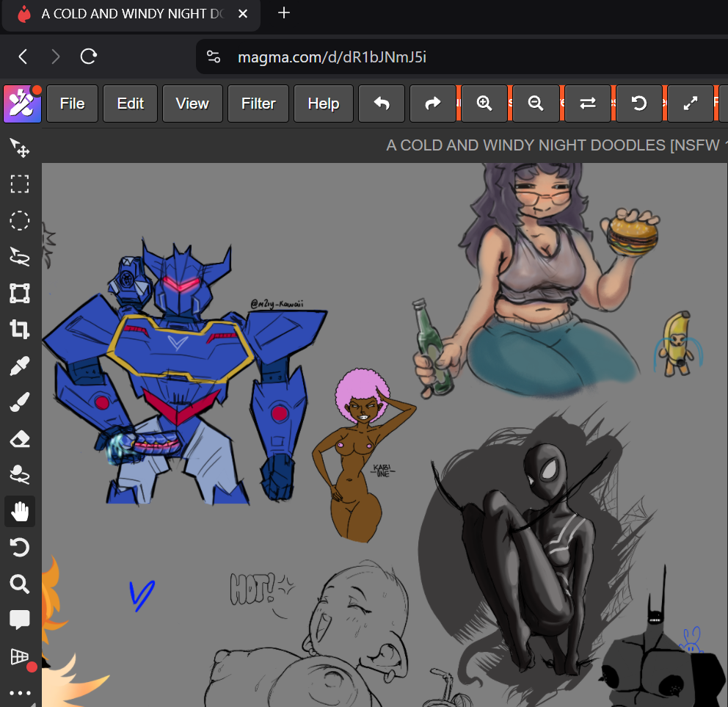Screen dimensions: 728x707
Task: Open the File menu
Action: 72,104
